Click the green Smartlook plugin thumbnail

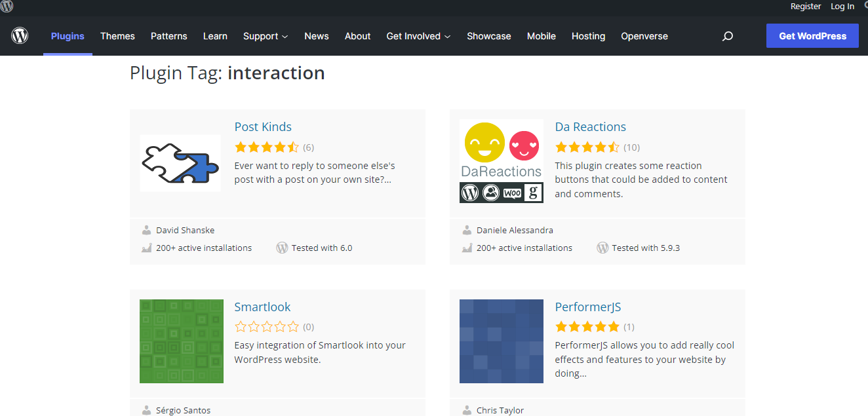(x=182, y=341)
